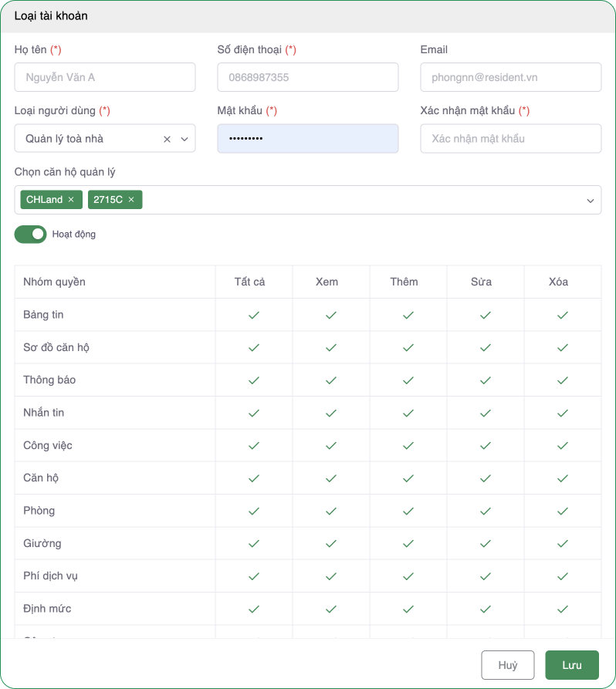Turn off the Hoạt động switch
This screenshot has height=689, width=616.
pos(31,234)
